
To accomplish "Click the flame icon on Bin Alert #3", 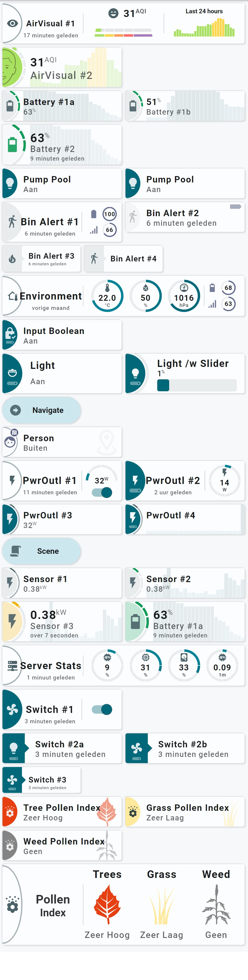I will coord(12,259).
